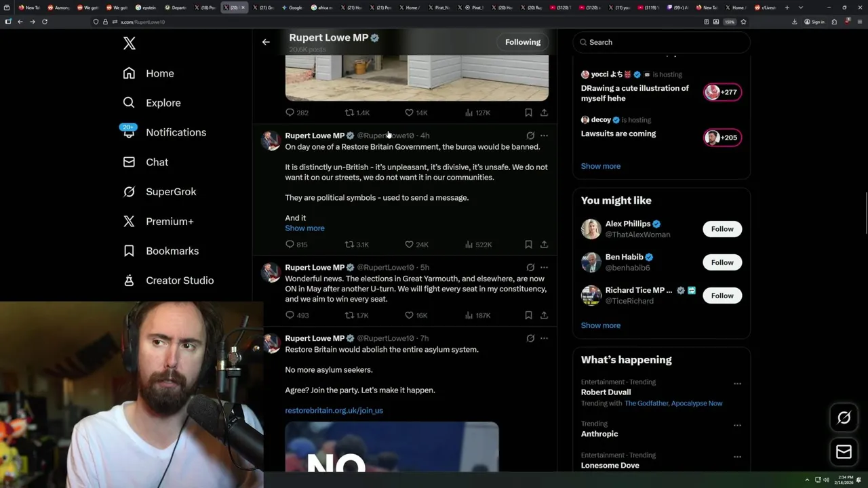Click the back arrow beside Rupert Lowe MP
868x488 pixels.
(266, 42)
